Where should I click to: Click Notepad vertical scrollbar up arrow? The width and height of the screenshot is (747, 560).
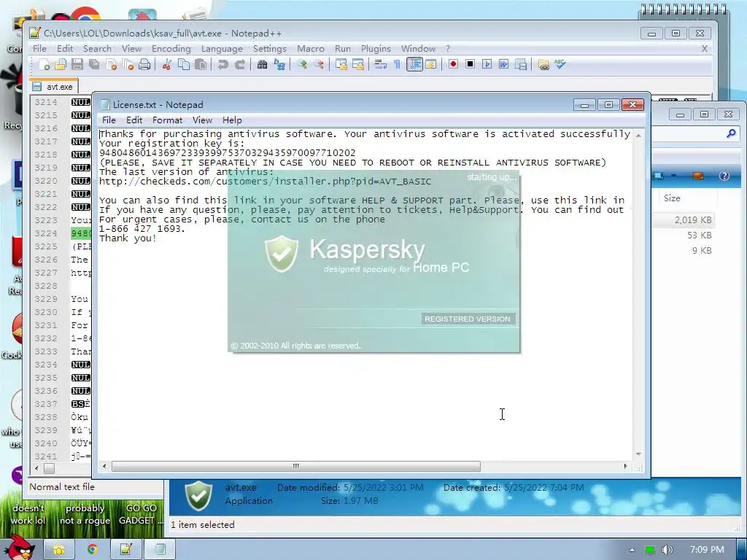pyautogui.click(x=638, y=135)
